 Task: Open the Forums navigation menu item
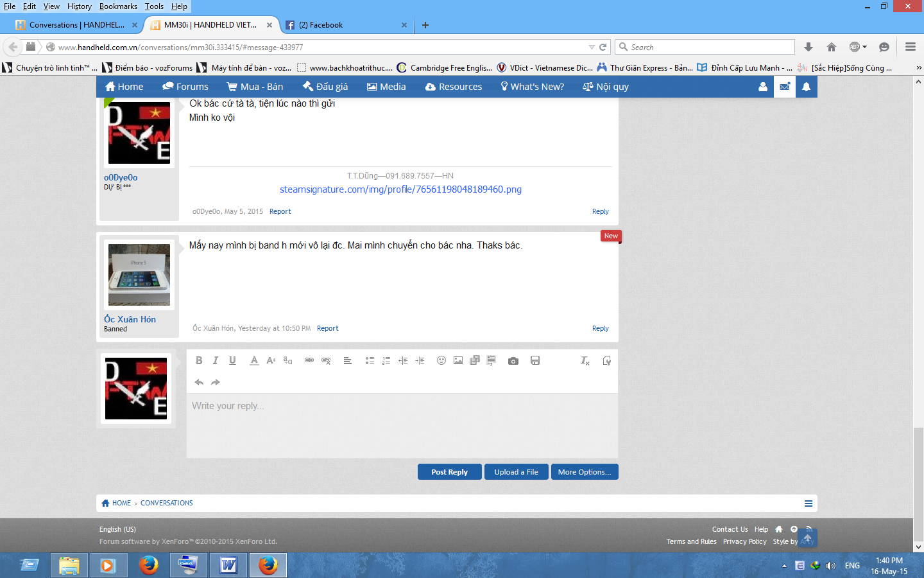(185, 87)
